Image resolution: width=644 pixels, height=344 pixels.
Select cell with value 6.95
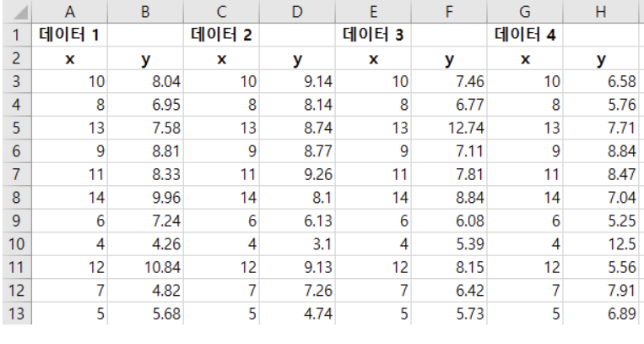[x=145, y=105]
